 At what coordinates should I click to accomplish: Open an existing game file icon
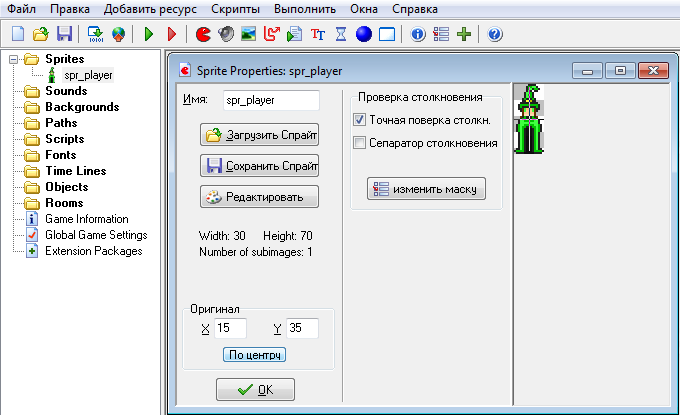[x=41, y=33]
